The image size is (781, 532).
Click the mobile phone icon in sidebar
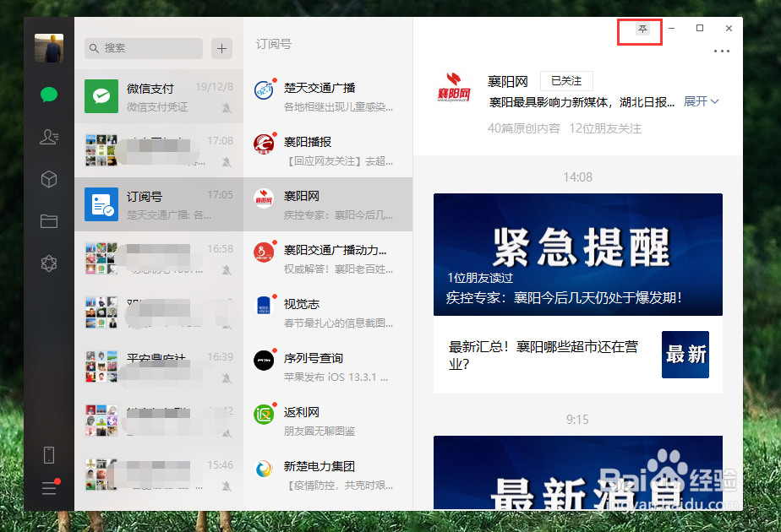tap(49, 455)
